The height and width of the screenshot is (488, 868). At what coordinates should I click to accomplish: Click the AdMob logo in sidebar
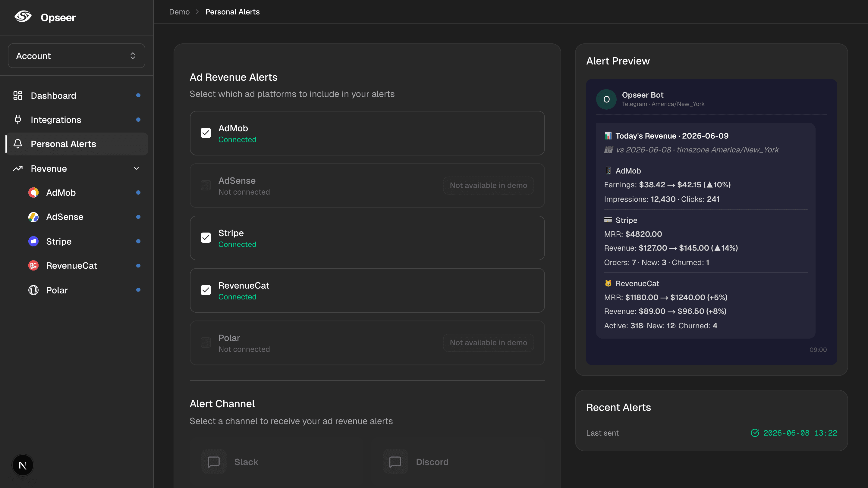point(33,193)
